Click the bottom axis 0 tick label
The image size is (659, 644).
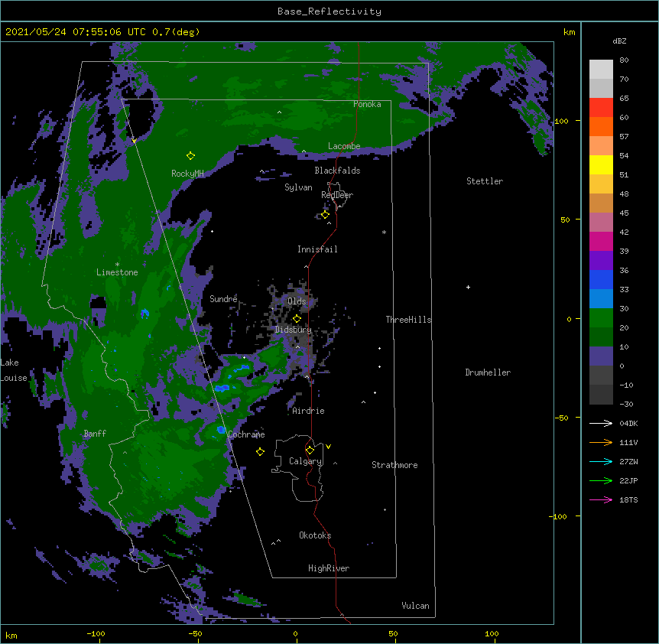[x=295, y=633]
